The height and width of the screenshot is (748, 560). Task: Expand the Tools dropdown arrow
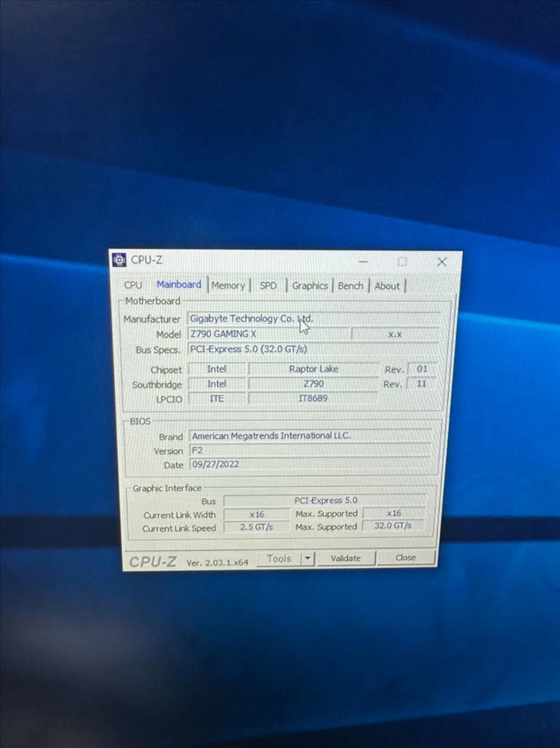pyautogui.click(x=308, y=558)
